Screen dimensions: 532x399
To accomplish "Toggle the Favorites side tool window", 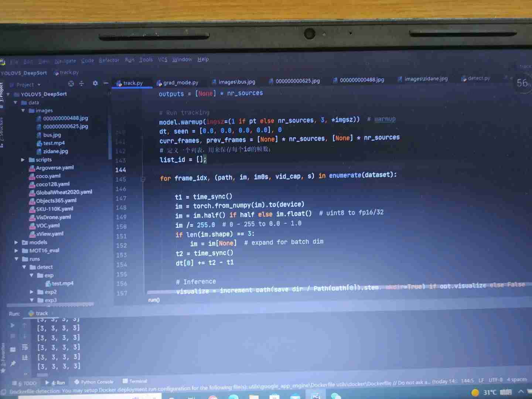I will 3,355.
